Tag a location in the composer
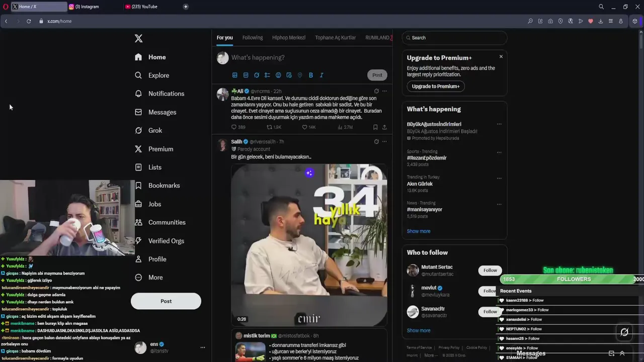 click(300, 75)
